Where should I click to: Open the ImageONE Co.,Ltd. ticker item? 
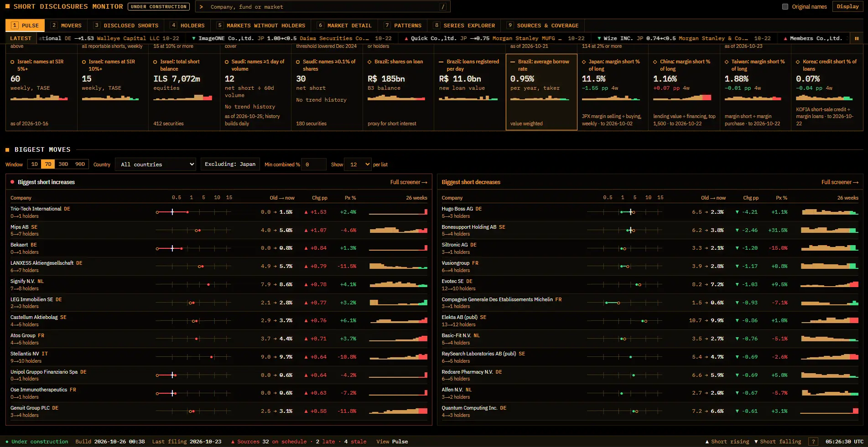point(291,38)
